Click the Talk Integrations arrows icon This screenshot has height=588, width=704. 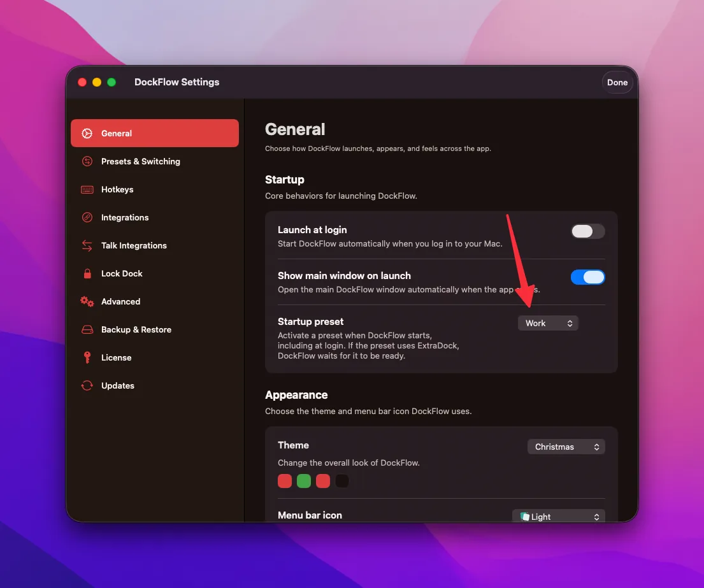(87, 245)
